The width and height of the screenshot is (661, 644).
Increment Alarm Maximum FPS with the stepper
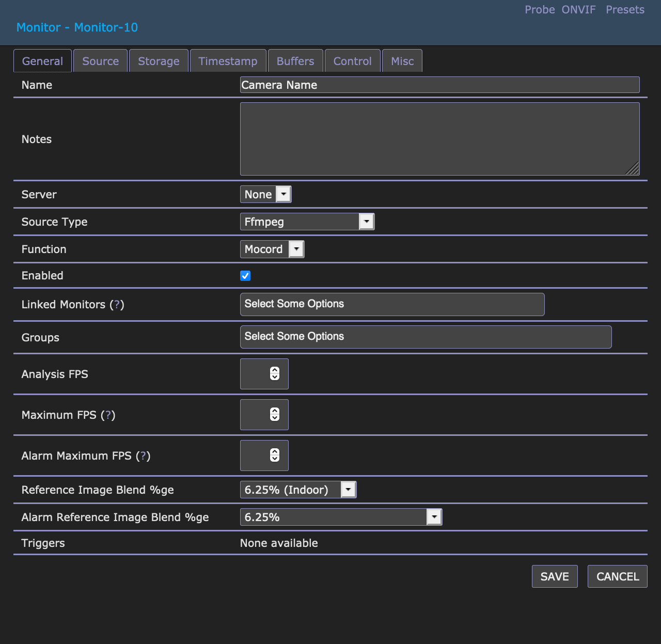coord(274,451)
